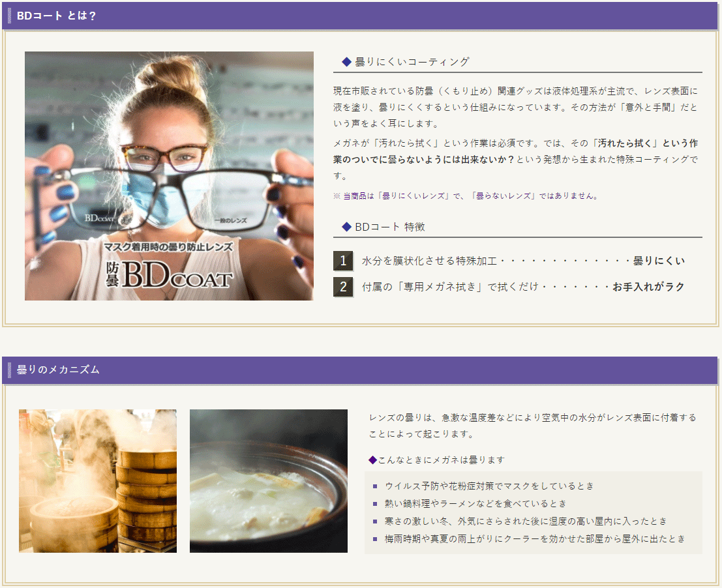Open the 防曇 BD COAT glasses banner image
Screen dimensions: 722x588
(169, 176)
